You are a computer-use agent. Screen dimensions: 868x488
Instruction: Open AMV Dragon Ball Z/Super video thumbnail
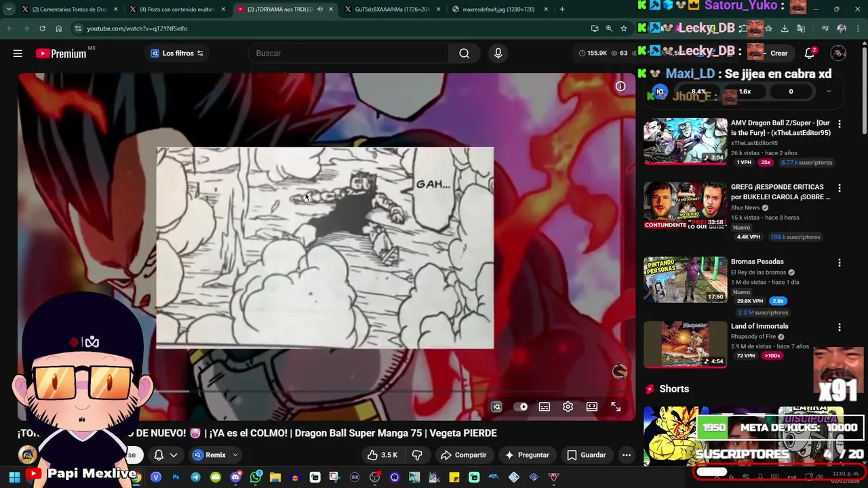685,141
